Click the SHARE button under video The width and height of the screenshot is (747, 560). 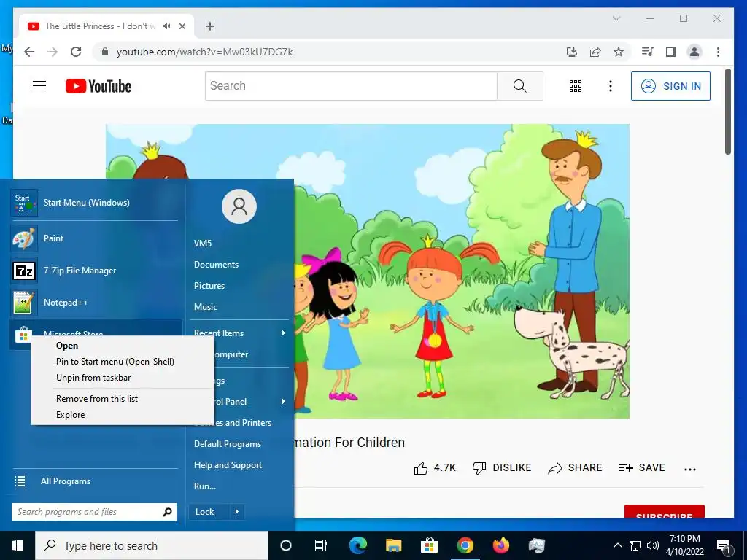pos(575,468)
